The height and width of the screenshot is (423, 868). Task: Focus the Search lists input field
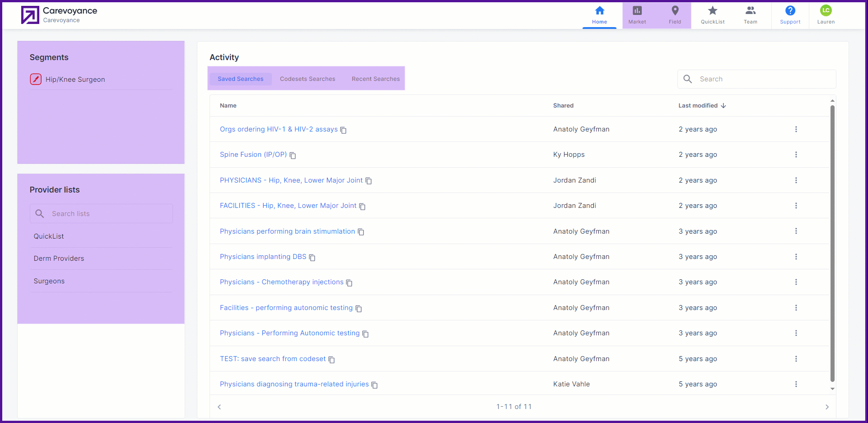[101, 214]
